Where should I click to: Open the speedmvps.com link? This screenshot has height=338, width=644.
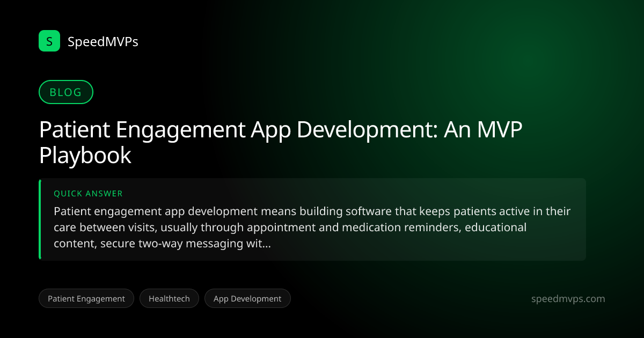[567, 299]
